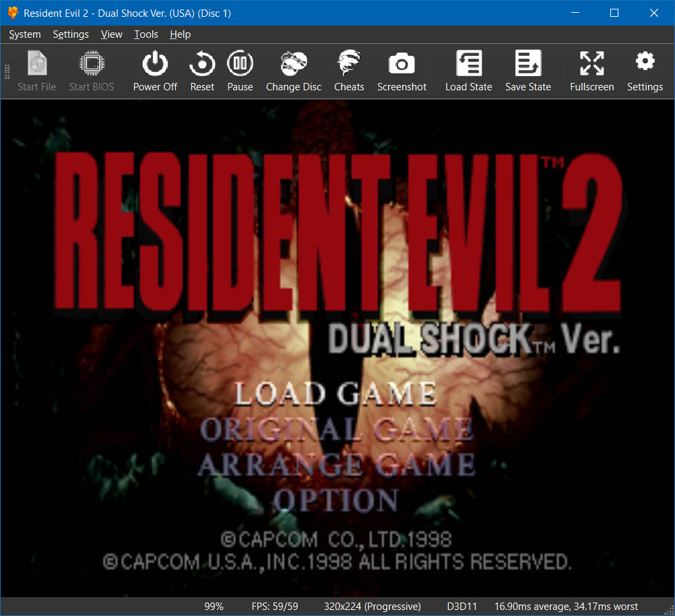
Task: Open the Tools menu
Action: 146,34
